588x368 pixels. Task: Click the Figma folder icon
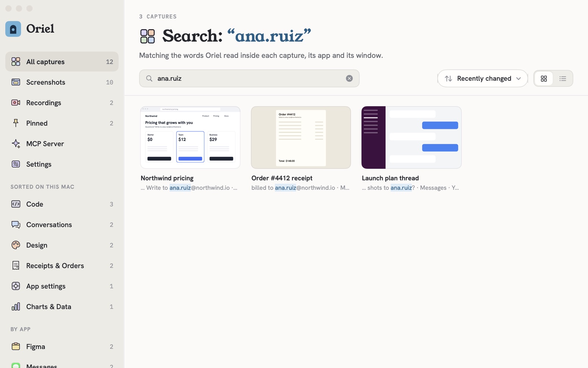pyautogui.click(x=16, y=346)
